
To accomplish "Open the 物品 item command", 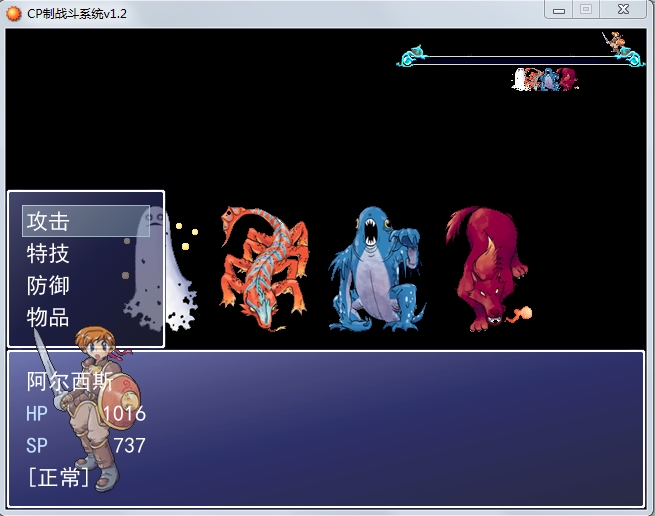I will tap(48, 317).
